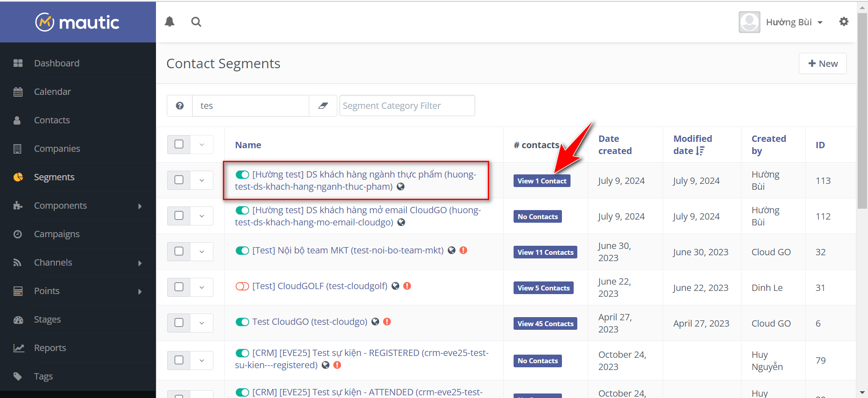868x398 pixels.
Task: Click the Segment Category Filter field
Action: click(x=407, y=106)
